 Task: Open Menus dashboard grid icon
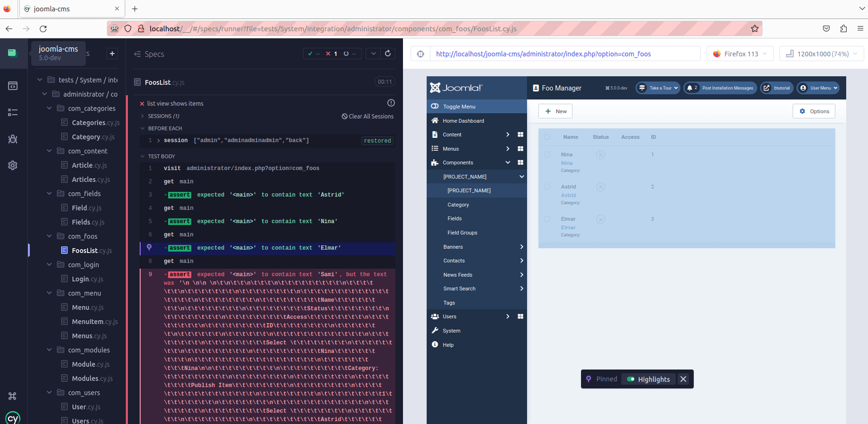click(x=520, y=149)
